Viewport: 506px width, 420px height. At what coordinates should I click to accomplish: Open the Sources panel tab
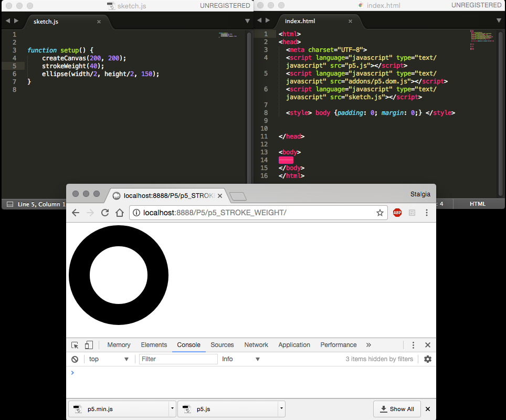[x=222, y=345]
